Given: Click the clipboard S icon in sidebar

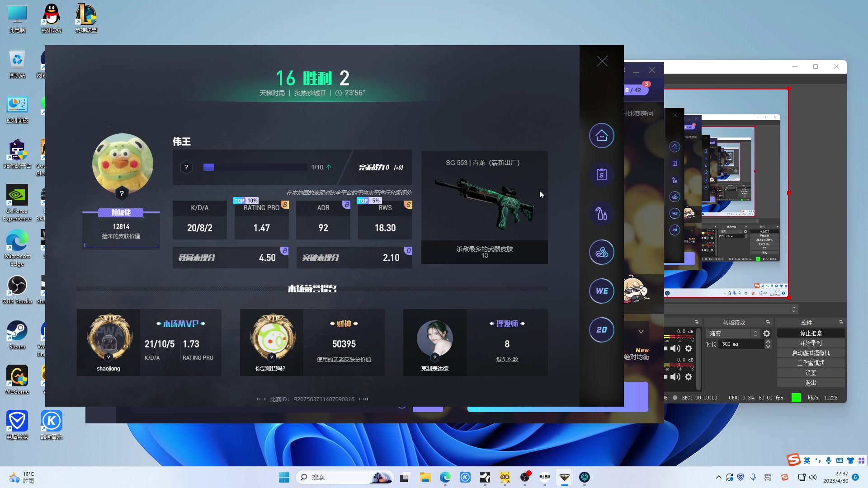Looking at the screenshot, I should coord(601,174).
